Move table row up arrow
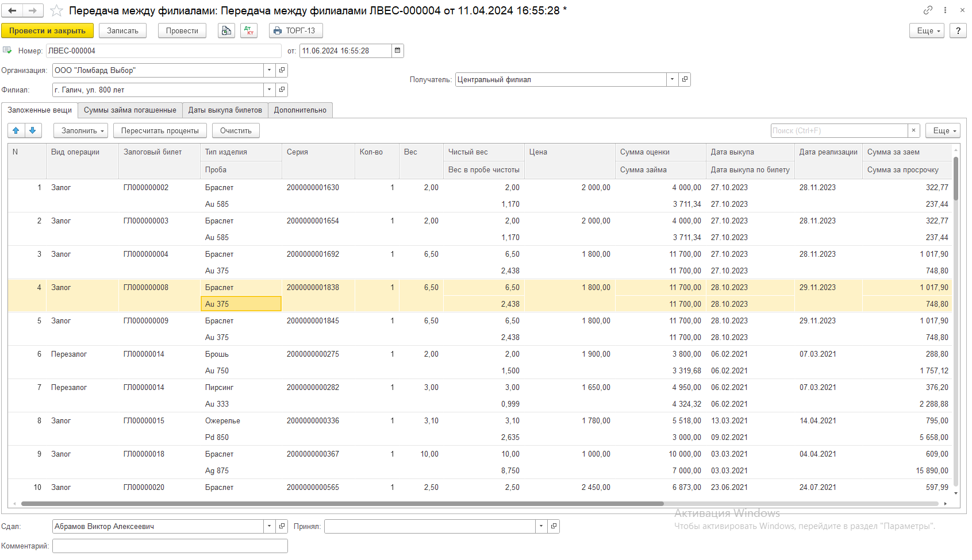Viewport: 972px width, 560px height. 16,130
